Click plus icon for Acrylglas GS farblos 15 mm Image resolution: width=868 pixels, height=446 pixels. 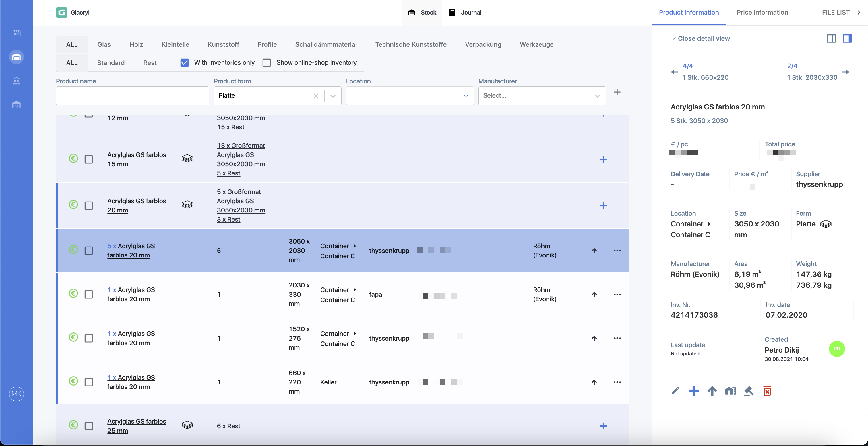coord(603,160)
